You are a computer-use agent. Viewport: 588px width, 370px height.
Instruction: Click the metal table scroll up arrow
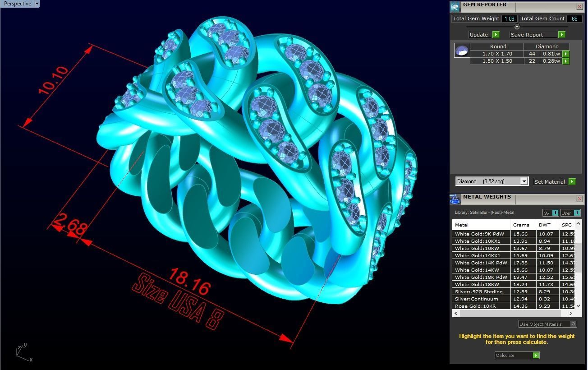(579, 224)
